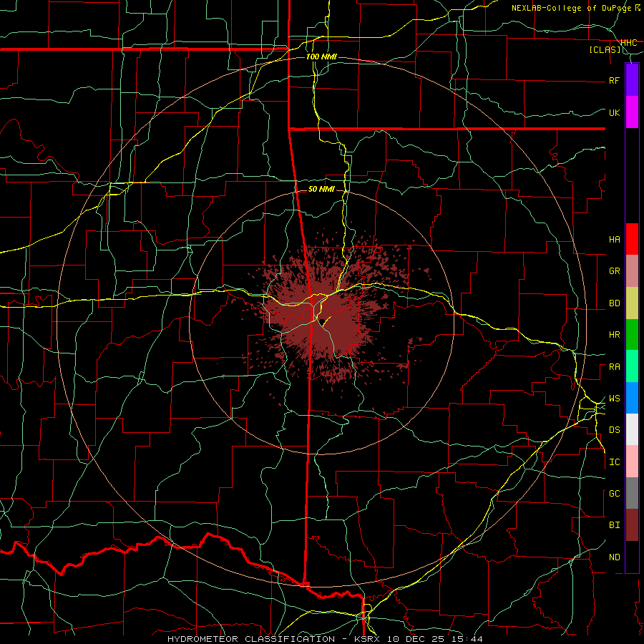Click the RF legend label
The image size is (644, 644).
(614, 80)
